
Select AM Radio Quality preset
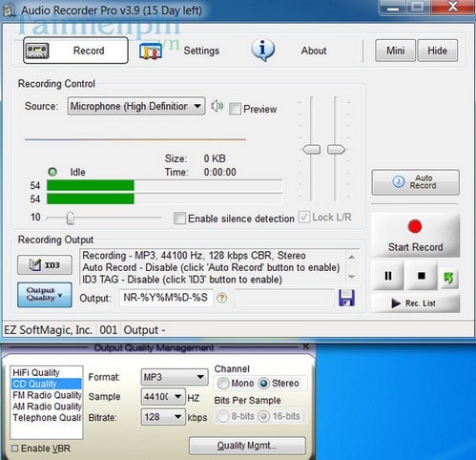(x=46, y=407)
